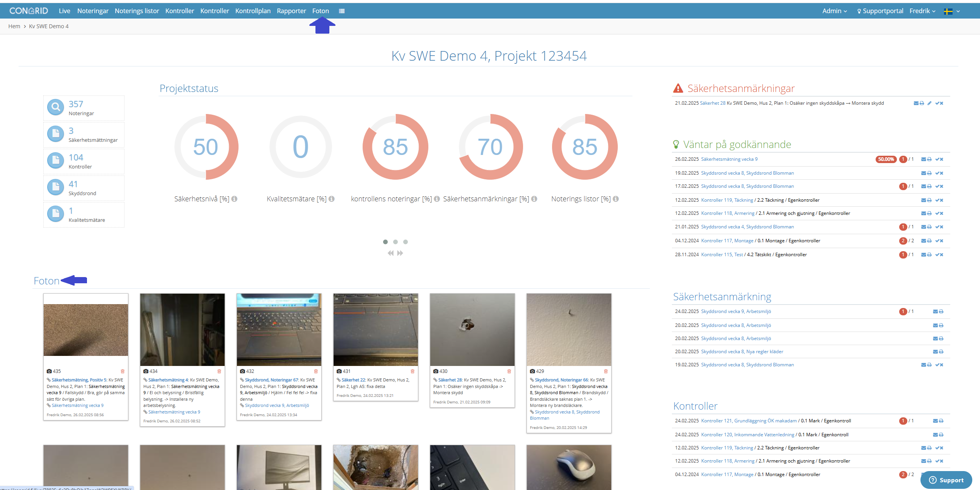Reject Kontroller 115, Test with the X icon
Screen dimensions: 980x490
coord(942,255)
